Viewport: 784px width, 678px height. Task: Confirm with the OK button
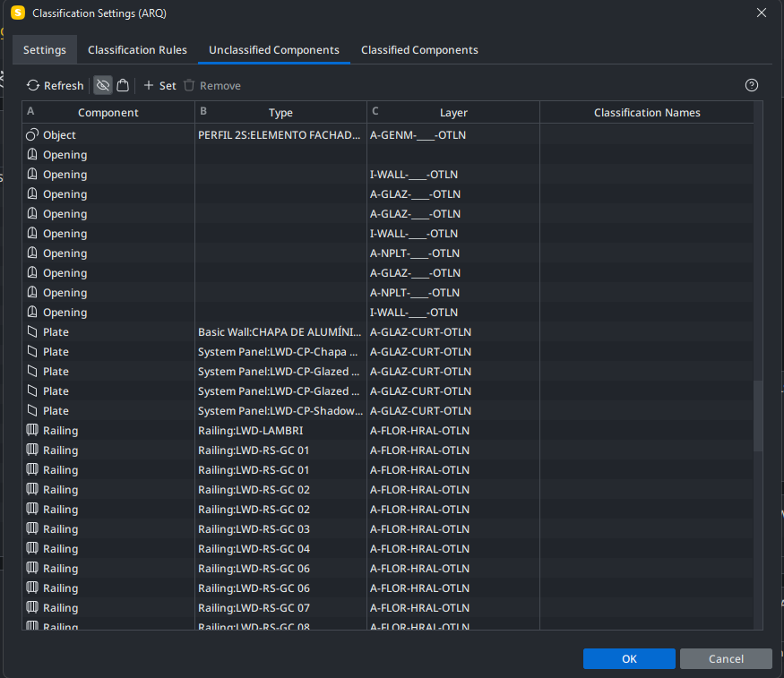point(629,658)
